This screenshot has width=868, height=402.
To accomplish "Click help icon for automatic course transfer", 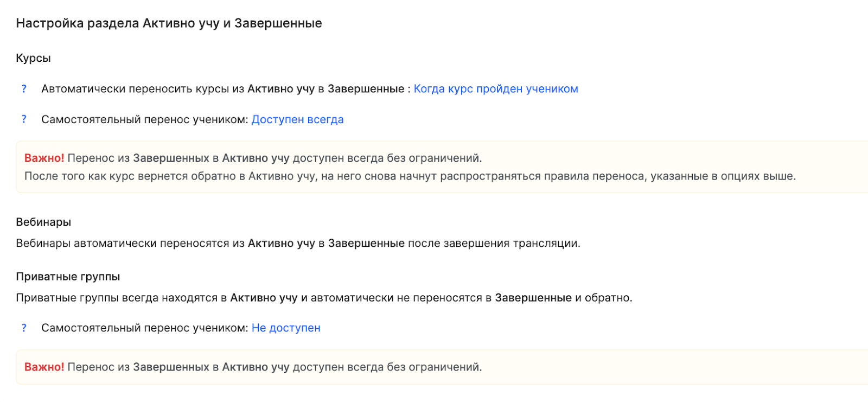I will [24, 89].
